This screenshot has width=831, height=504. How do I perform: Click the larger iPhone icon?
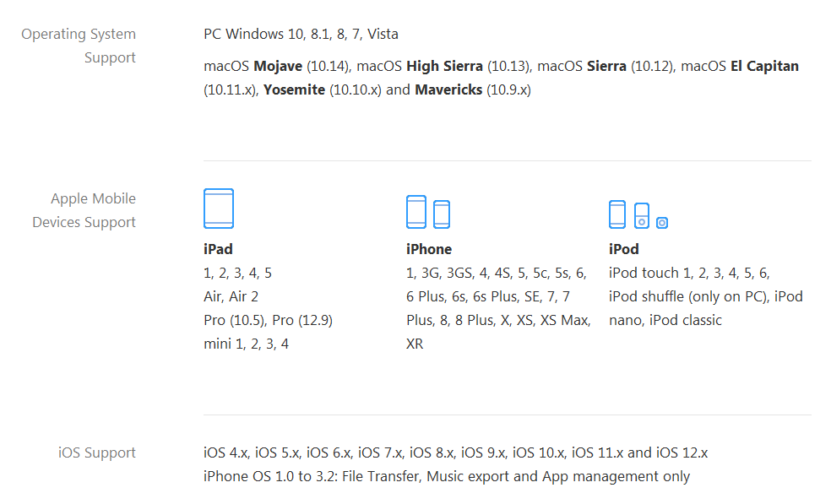pyautogui.click(x=416, y=212)
